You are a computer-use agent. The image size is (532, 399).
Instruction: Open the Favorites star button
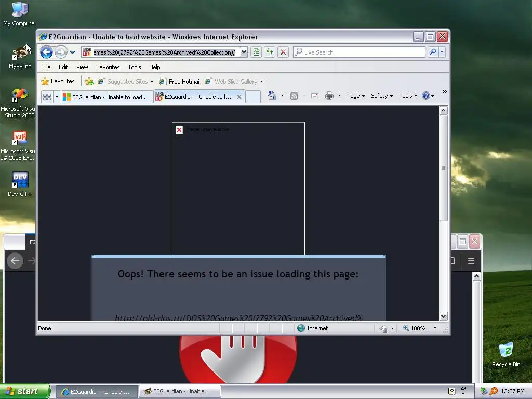(x=58, y=81)
